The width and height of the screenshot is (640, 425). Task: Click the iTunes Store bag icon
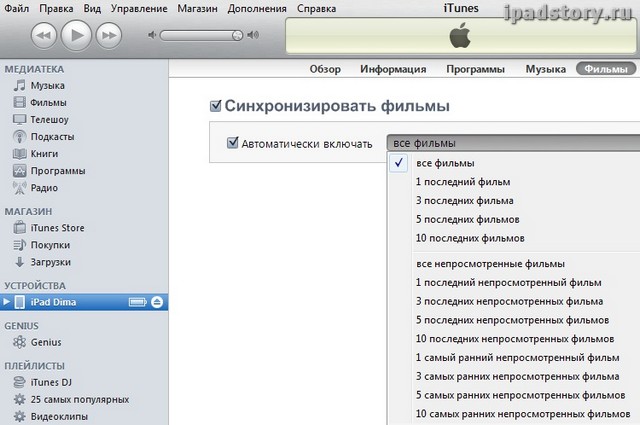19,227
